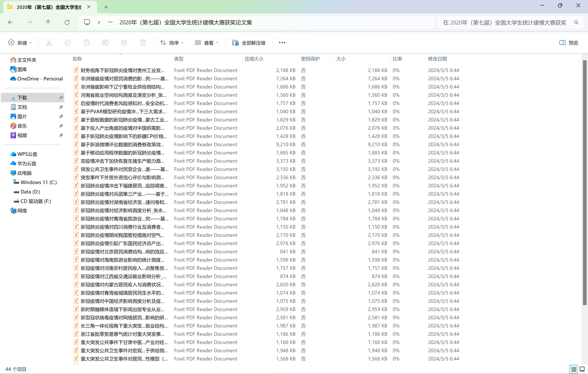Click the search box for this folder
588x374 pixels.
click(x=505, y=23)
